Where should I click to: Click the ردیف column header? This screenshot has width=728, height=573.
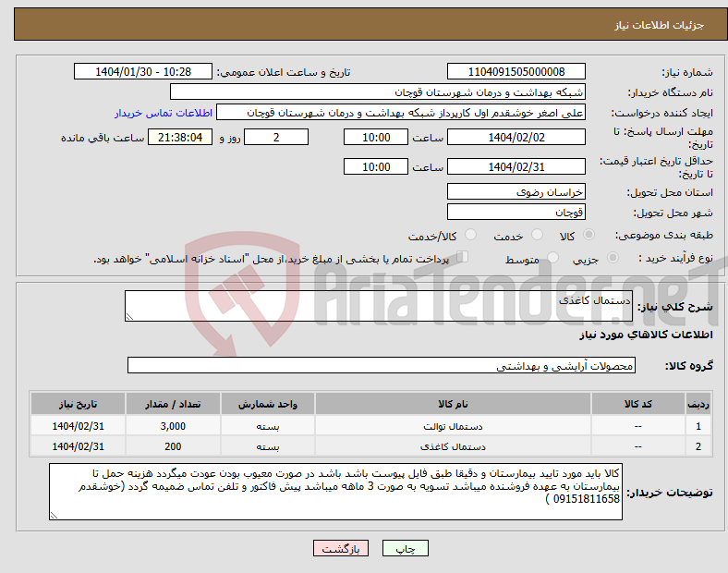pos(698,404)
